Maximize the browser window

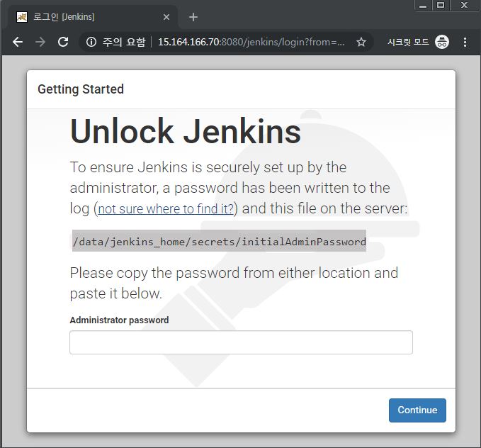441,5
